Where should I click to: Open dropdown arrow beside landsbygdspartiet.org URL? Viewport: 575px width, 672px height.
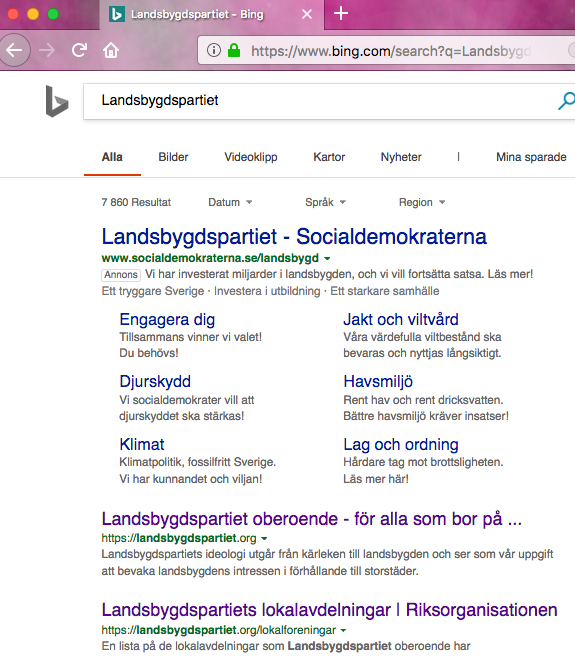tap(264, 538)
